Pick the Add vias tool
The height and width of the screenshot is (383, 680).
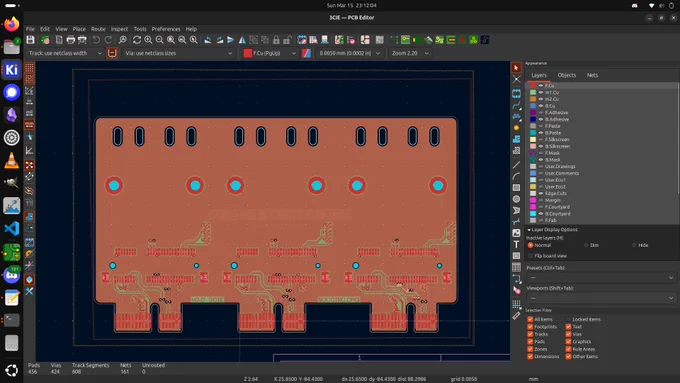[x=516, y=128]
